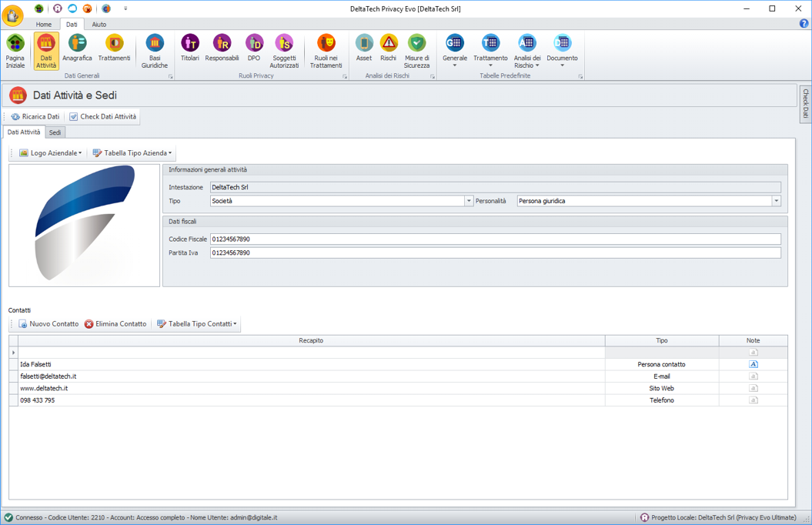Select the Dati Attività ribbon icon

[46, 51]
